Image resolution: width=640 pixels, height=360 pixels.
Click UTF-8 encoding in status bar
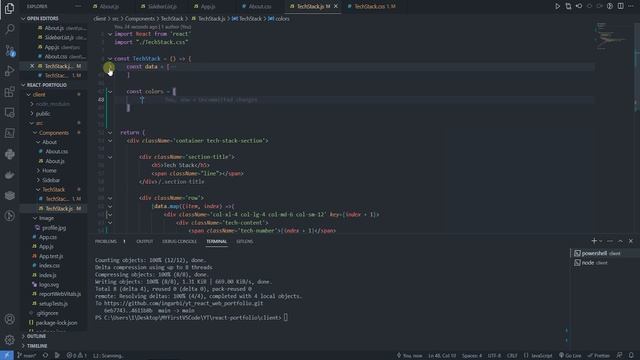coord(494,356)
